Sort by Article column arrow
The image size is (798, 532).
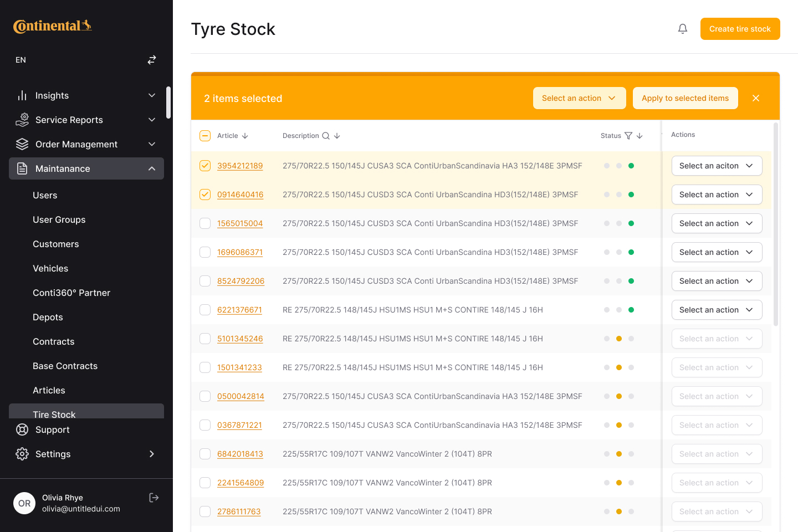tap(245, 136)
